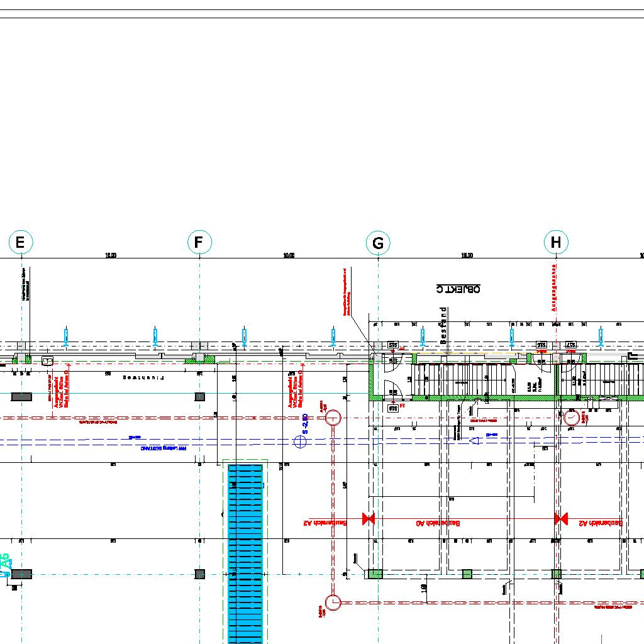Click the green column between axes G and H

point(467,574)
